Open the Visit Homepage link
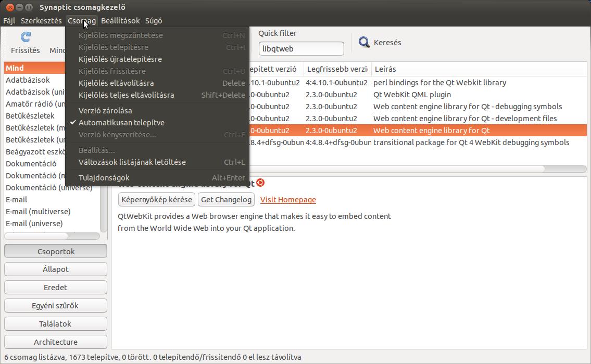591x364 pixels. (288, 200)
